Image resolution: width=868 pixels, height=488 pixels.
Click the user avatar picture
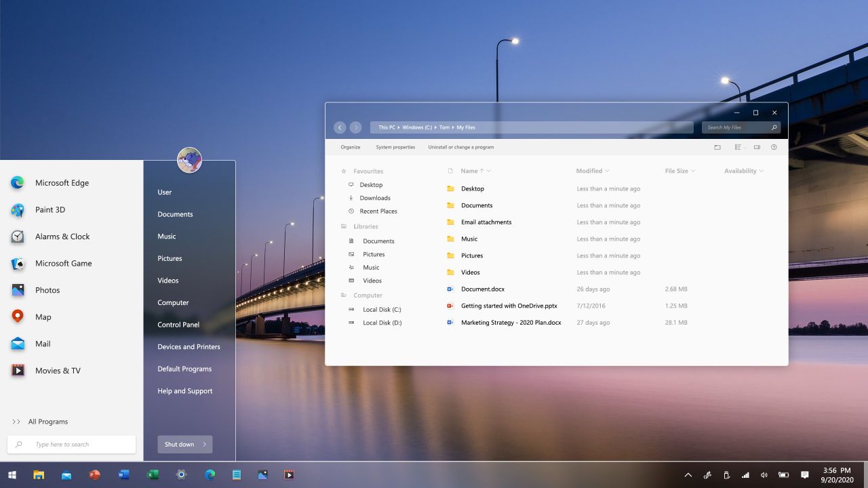click(189, 160)
